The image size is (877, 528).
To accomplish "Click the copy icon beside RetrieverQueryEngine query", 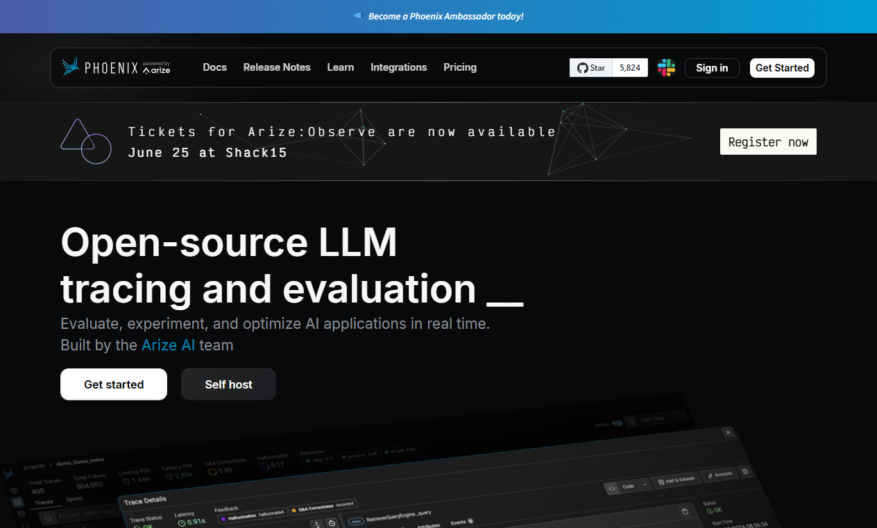I will [685, 511].
